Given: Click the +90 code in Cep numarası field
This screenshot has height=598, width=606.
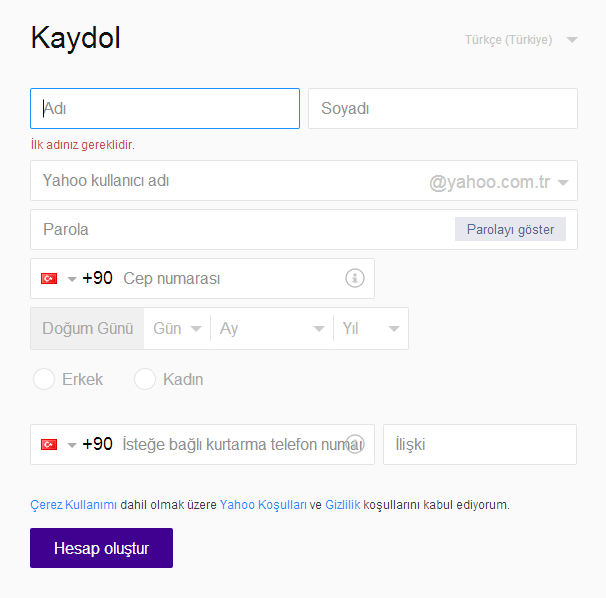Looking at the screenshot, I should [97, 278].
